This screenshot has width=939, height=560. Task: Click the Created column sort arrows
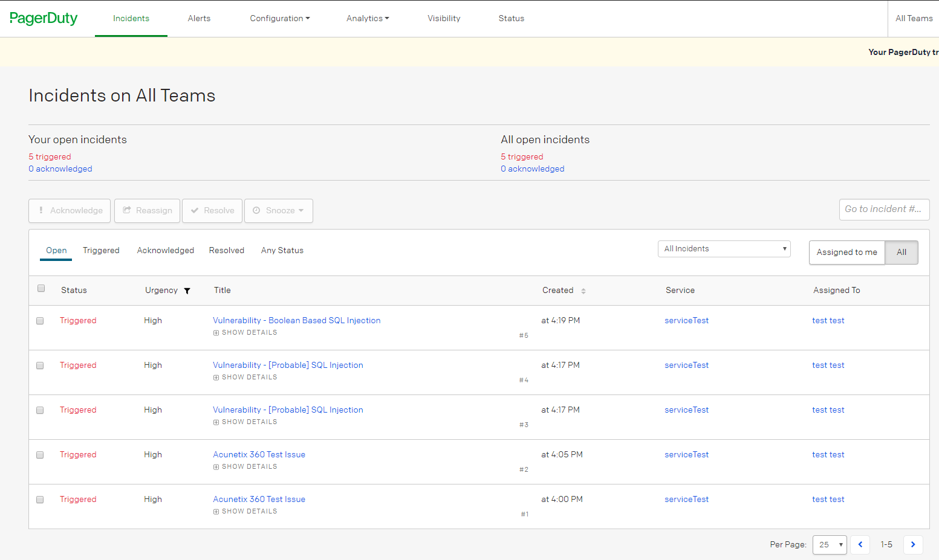pyautogui.click(x=583, y=291)
